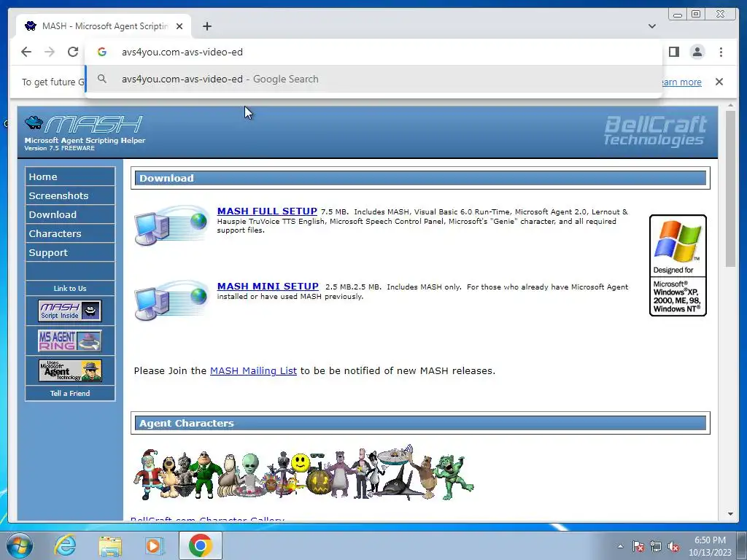Click the MASH Script Inside badge
Screen dimensions: 747x560
[x=70, y=311]
